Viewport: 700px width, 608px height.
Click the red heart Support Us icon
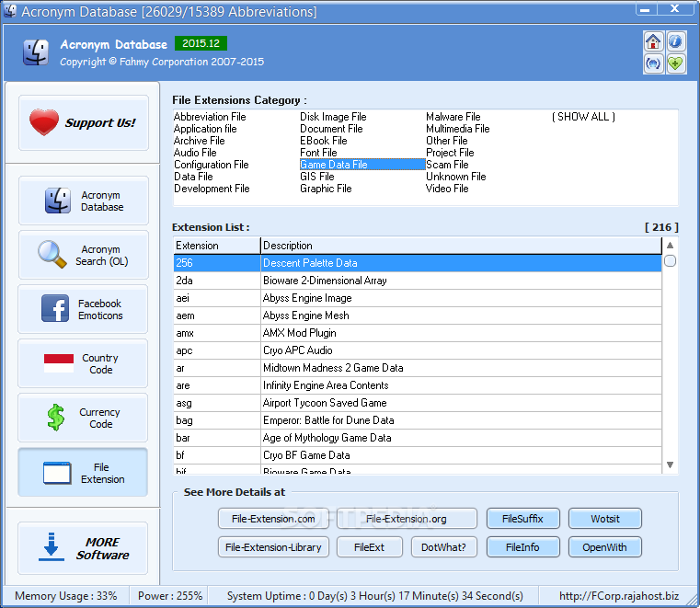[44, 122]
